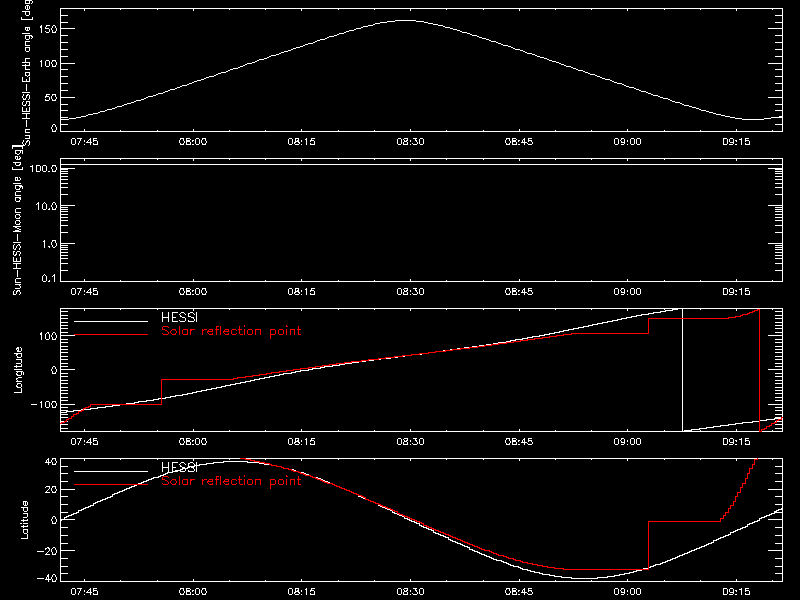Click the red vertical wrap line in Longitude plot
The width and height of the screenshot is (800, 600).
759,370
